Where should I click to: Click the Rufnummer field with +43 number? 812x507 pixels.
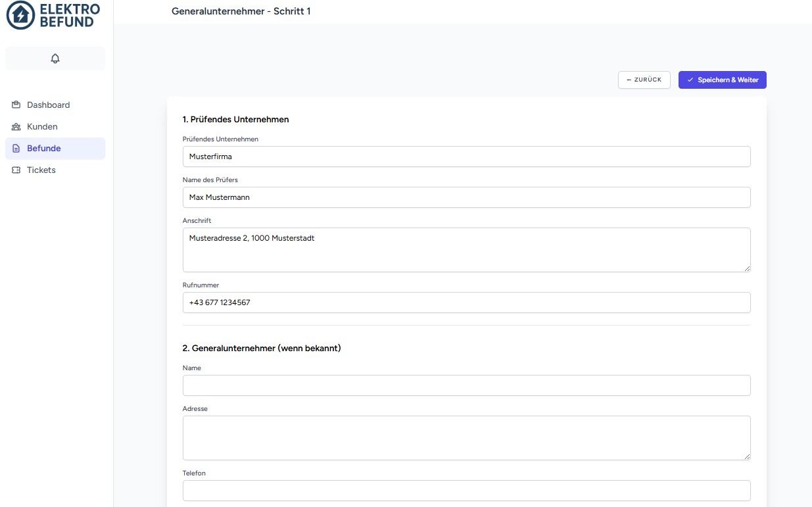[x=466, y=302]
